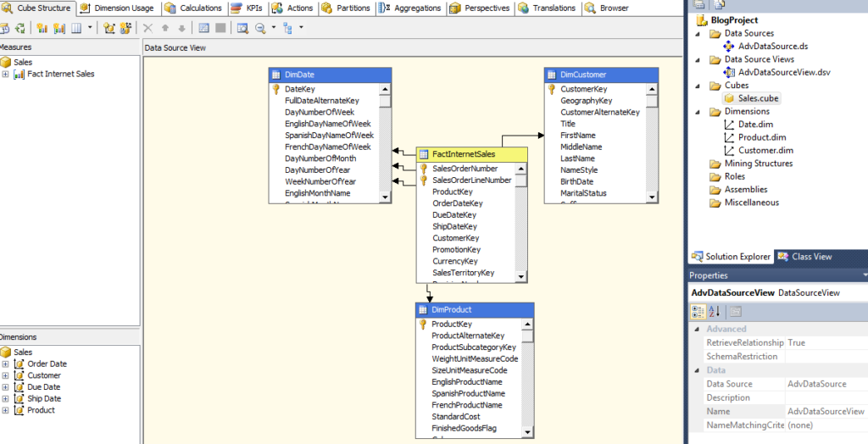Viewport: 868px width, 444px height.
Task: Click the DimCustomer table scroll-down arrow
Action: [x=652, y=197]
